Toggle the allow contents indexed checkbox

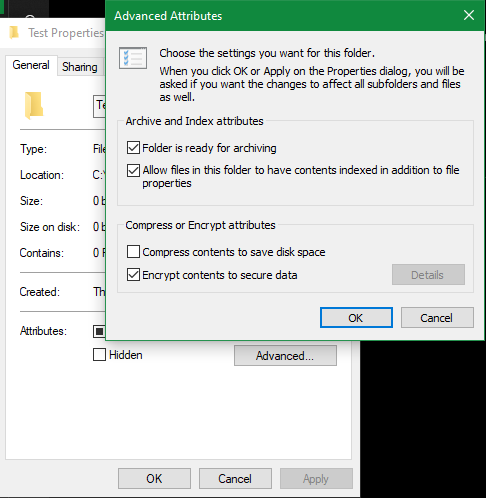[133, 170]
